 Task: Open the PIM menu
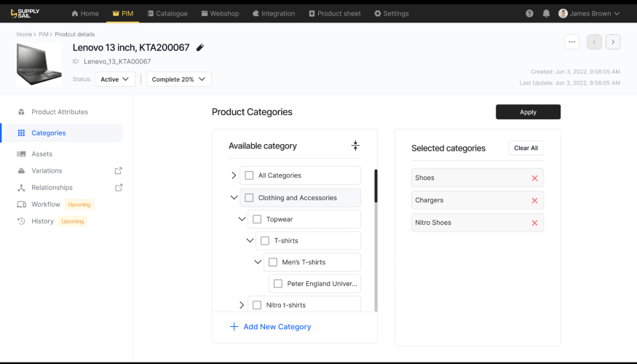click(x=123, y=13)
